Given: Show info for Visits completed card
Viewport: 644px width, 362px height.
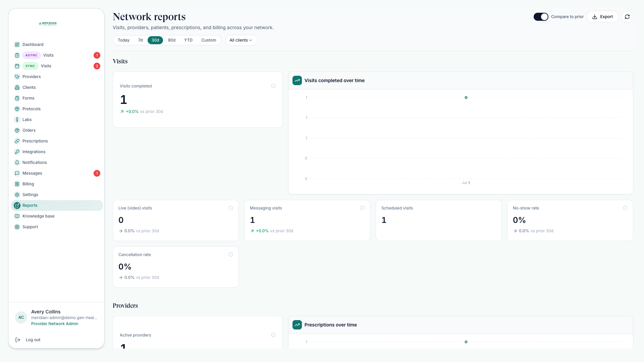Looking at the screenshot, I should [x=273, y=86].
